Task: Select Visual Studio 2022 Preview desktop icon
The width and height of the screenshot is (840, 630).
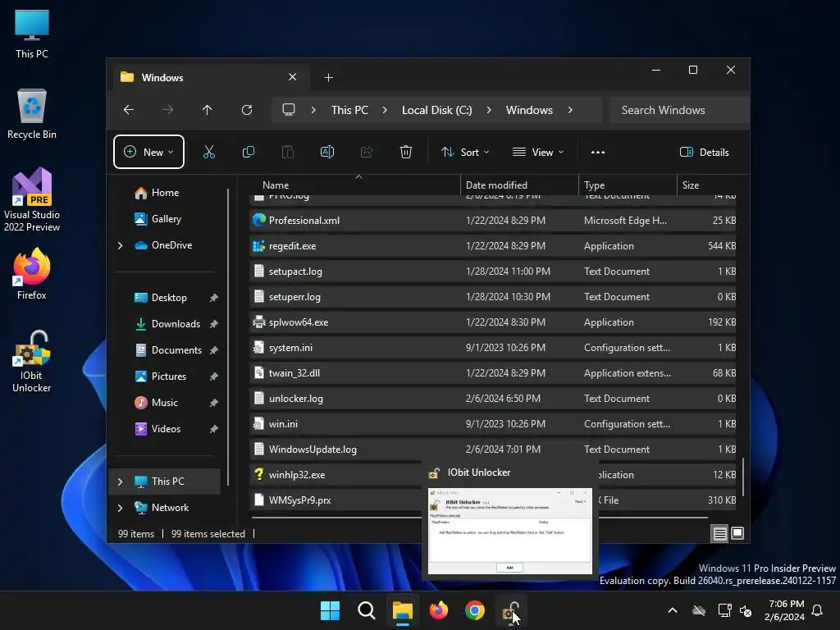Action: [32, 199]
